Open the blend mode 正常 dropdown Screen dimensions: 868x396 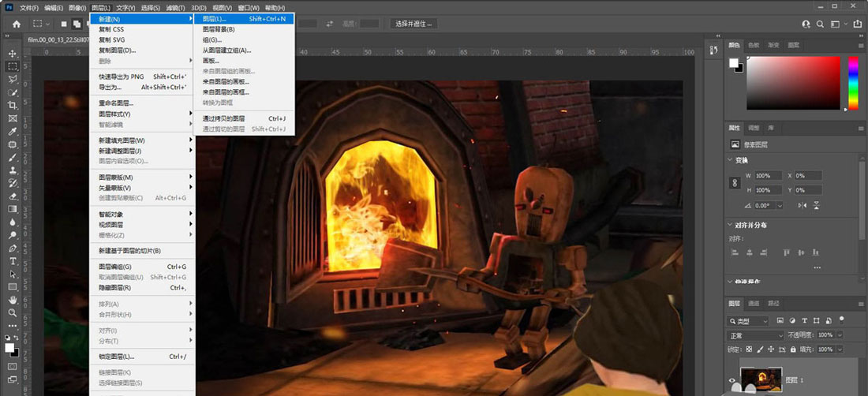pyautogui.click(x=756, y=335)
